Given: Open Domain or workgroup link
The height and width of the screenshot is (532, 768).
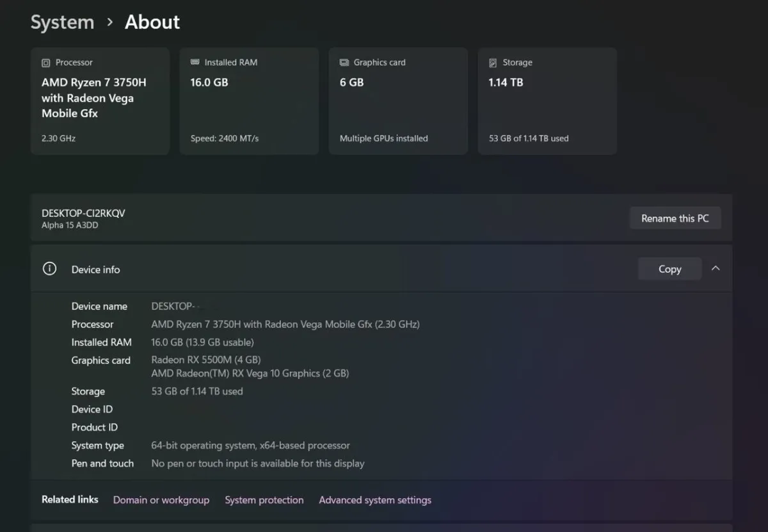Looking at the screenshot, I should tap(161, 500).
